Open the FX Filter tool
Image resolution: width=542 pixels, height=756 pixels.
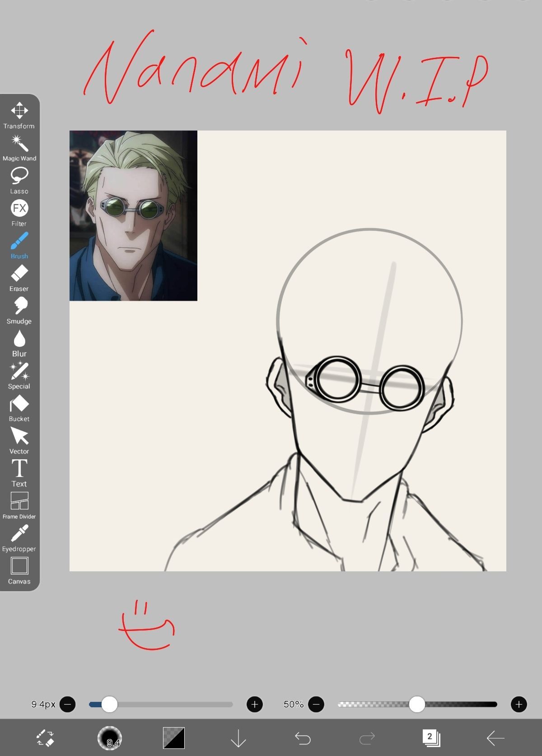pyautogui.click(x=19, y=213)
